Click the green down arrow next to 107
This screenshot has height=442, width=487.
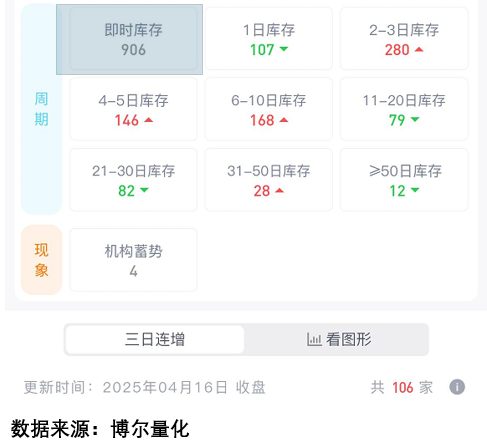pyautogui.click(x=284, y=49)
